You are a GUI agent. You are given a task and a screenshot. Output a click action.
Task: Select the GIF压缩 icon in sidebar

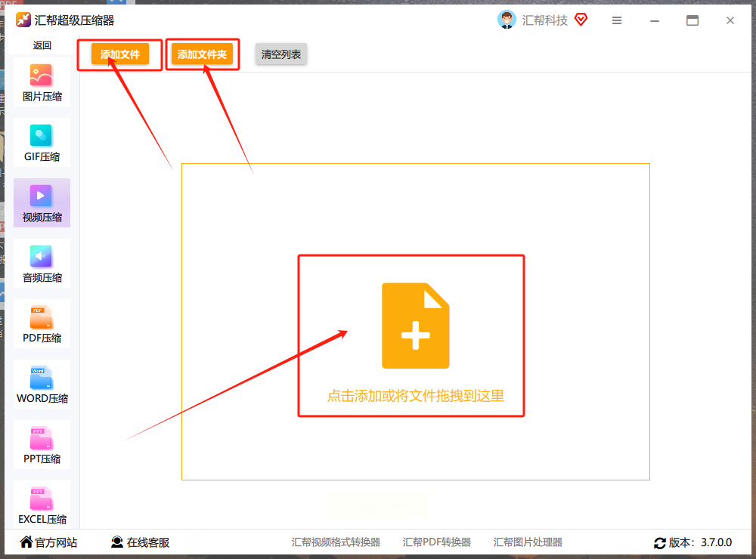(x=41, y=135)
